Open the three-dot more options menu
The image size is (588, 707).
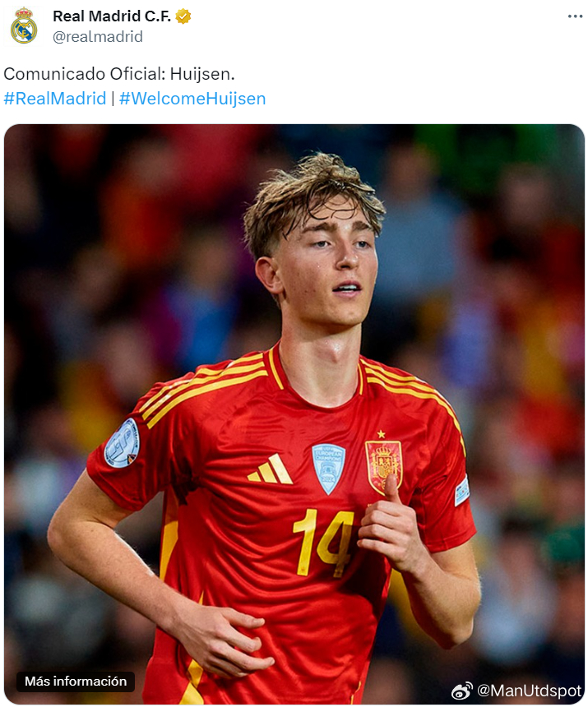coord(575,16)
